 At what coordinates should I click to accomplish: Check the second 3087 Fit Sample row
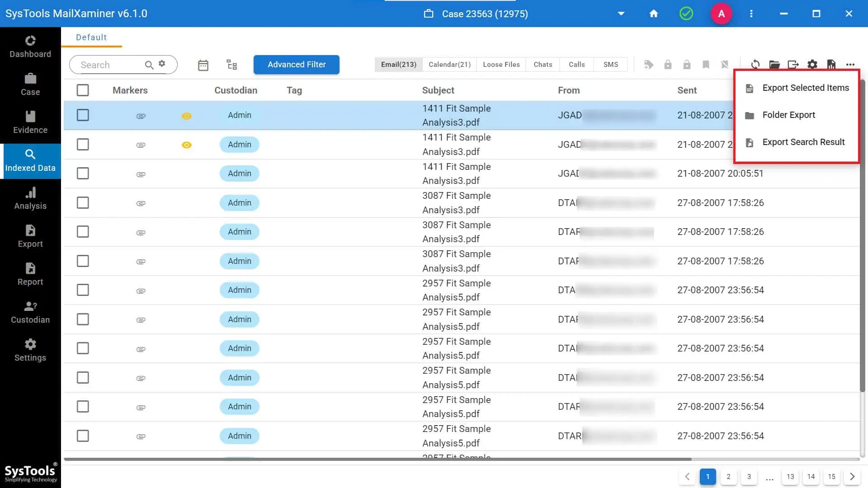click(x=83, y=232)
